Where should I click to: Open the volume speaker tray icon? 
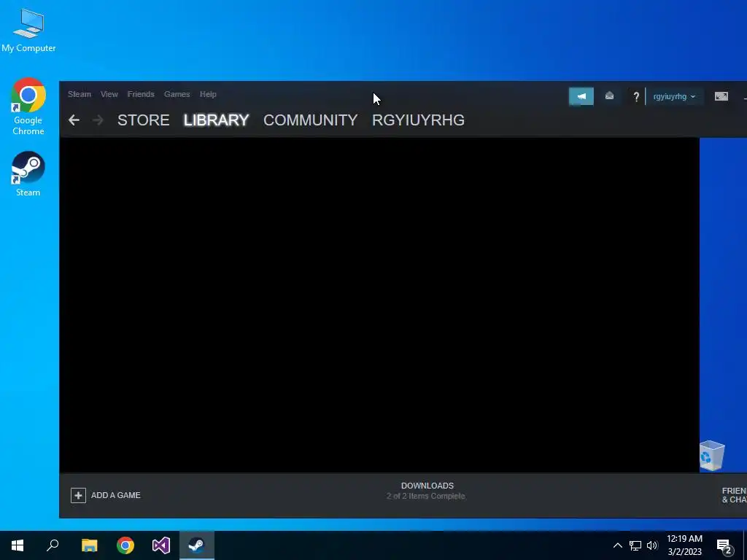tap(652, 545)
